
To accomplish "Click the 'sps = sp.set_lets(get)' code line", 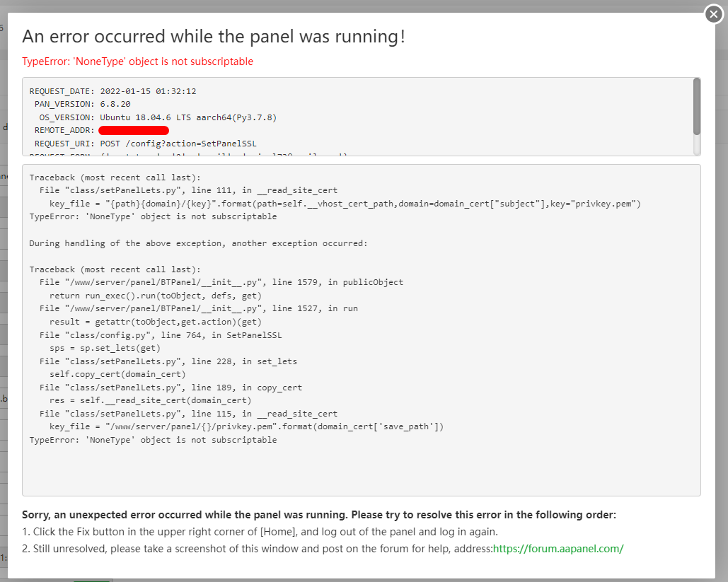I will pyautogui.click(x=105, y=348).
